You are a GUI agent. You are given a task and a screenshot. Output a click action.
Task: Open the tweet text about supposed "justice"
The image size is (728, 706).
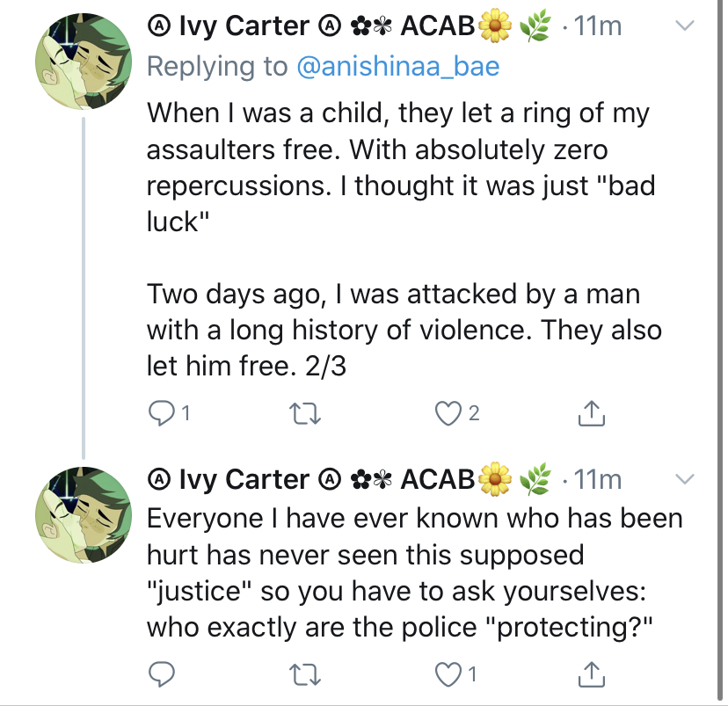click(414, 572)
